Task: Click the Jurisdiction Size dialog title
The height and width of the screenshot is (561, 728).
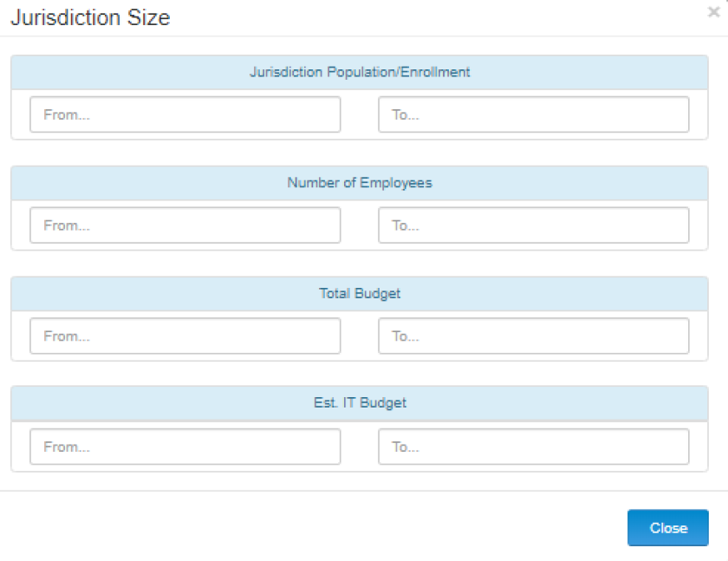Action: coord(90,17)
